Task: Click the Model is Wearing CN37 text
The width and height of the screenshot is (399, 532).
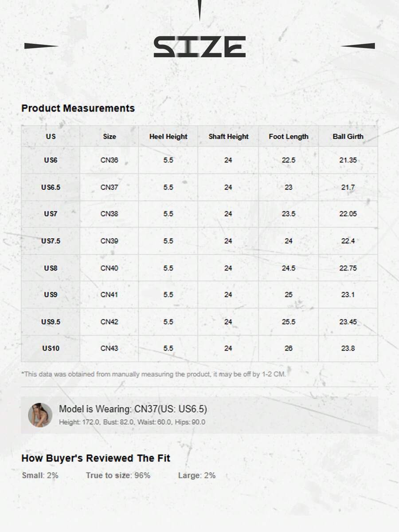Action: pos(133,409)
